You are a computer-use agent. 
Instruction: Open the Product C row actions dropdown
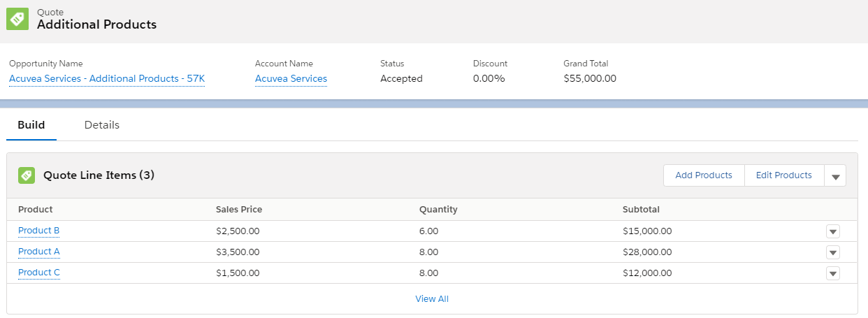pyautogui.click(x=832, y=273)
